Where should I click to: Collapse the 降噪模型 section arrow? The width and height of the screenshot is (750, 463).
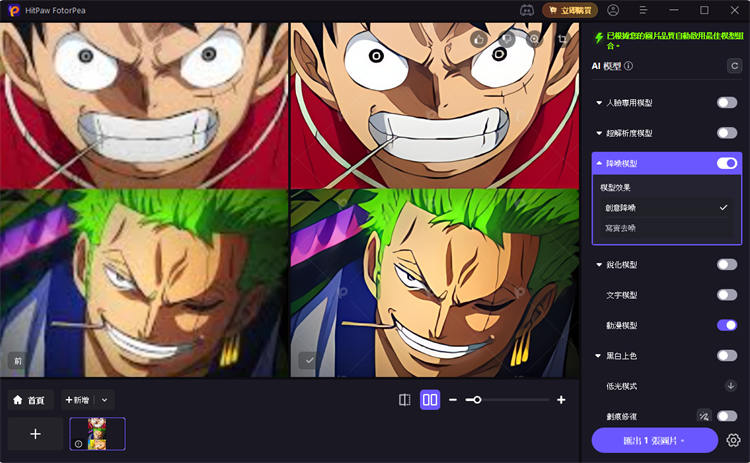pyautogui.click(x=599, y=163)
